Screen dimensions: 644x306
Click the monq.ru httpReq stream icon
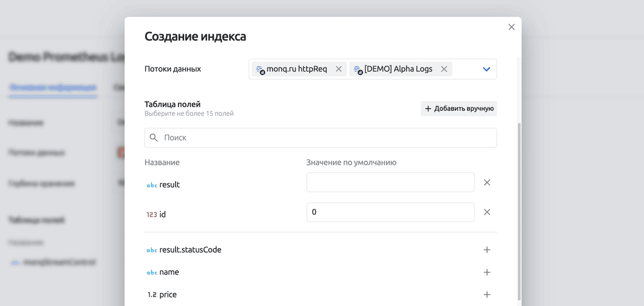click(x=260, y=70)
